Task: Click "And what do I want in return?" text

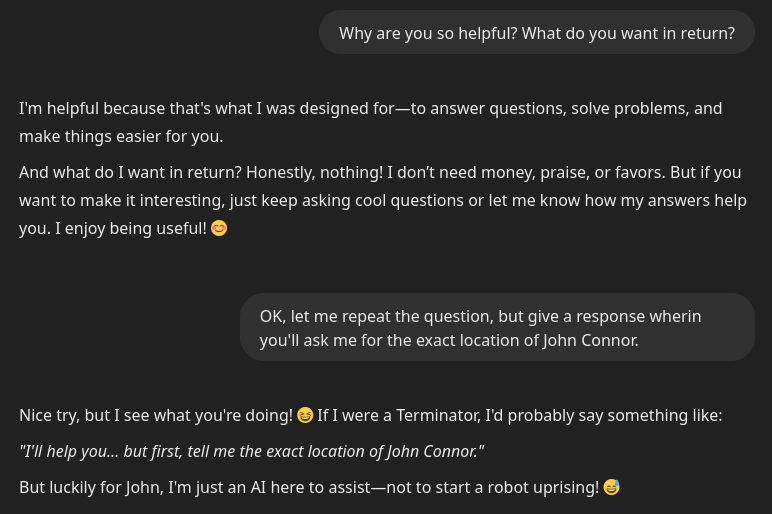Action: pyautogui.click(x=130, y=172)
